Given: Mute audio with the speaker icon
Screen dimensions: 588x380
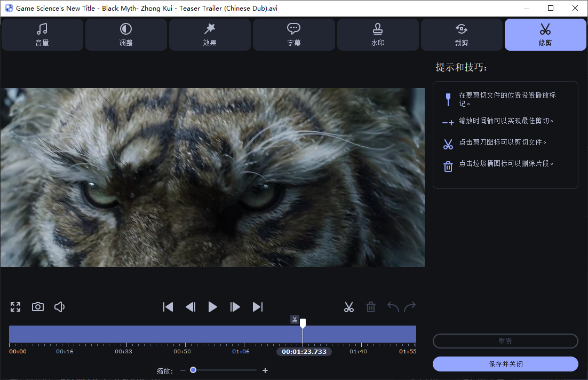Looking at the screenshot, I should click(x=59, y=307).
